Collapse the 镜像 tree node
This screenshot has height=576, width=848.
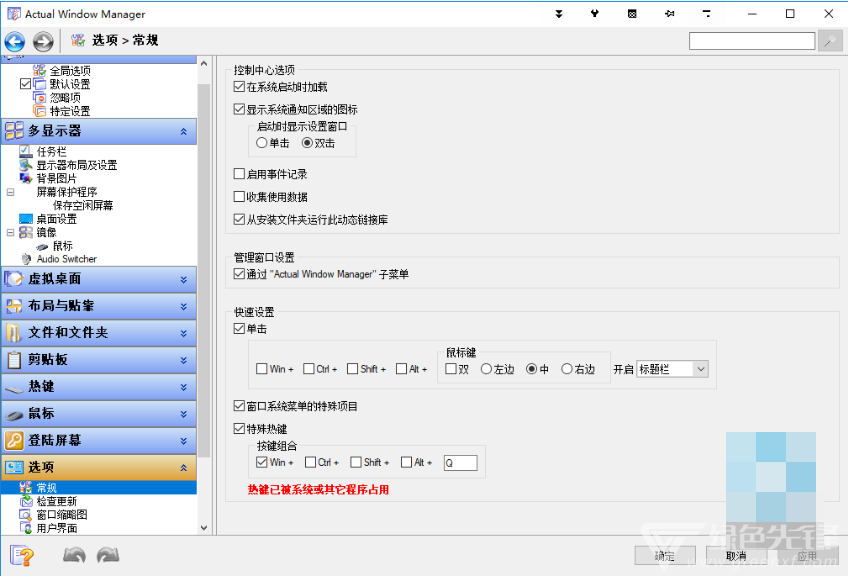[10, 233]
